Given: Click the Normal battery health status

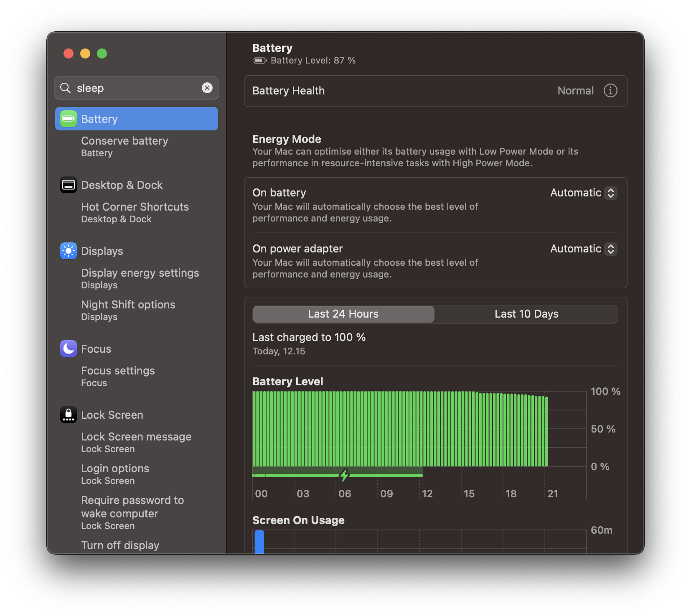Looking at the screenshot, I should [575, 91].
